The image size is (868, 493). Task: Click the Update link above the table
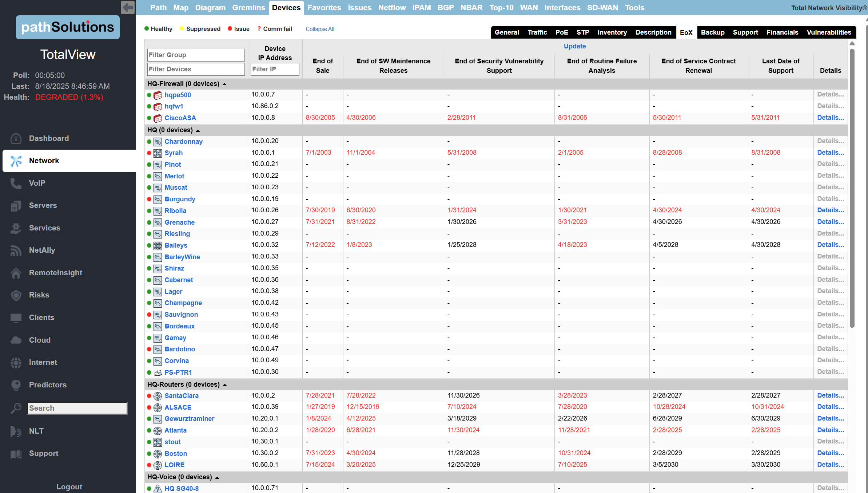574,46
